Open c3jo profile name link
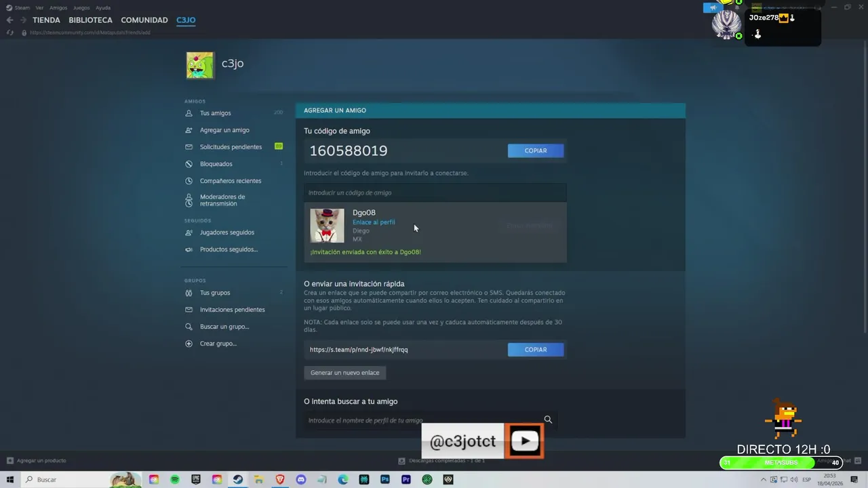 (233, 64)
